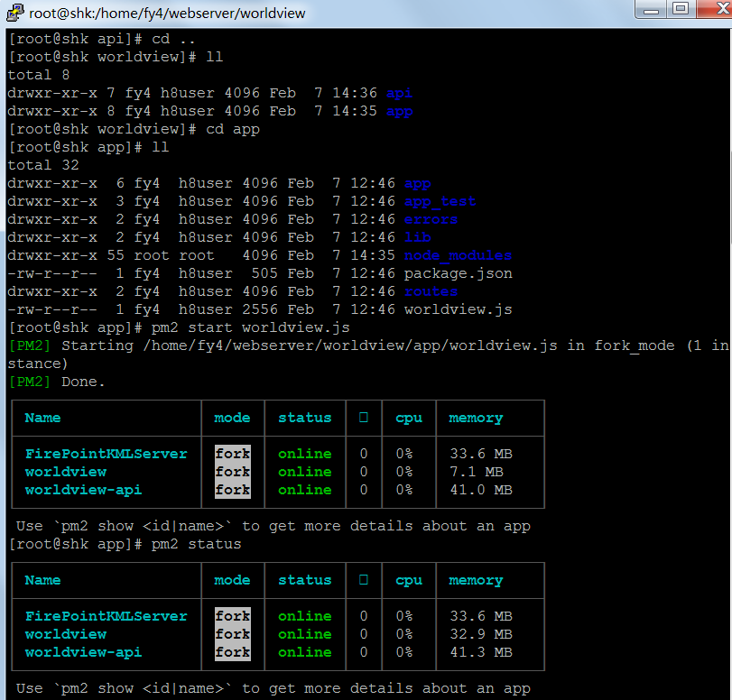
Task: Click 'total 8' line
Action: (39, 75)
